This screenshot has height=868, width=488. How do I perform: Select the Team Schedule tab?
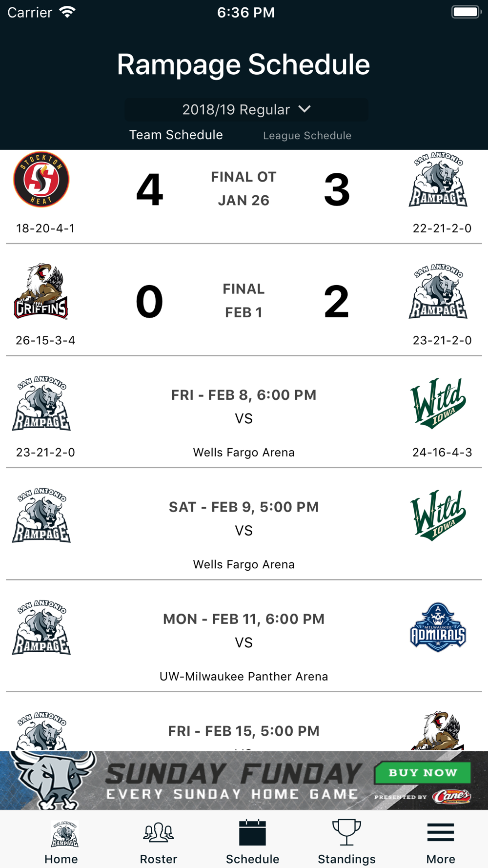tap(176, 135)
